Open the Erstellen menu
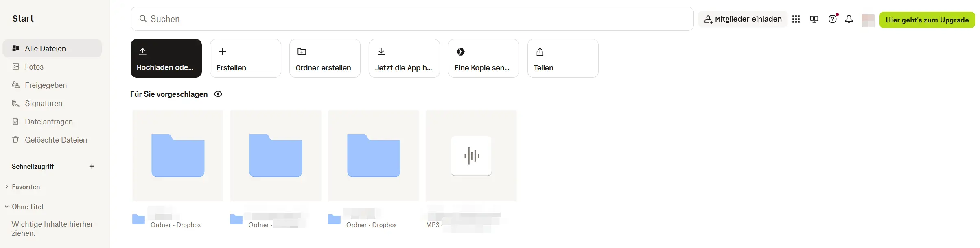 (x=245, y=58)
